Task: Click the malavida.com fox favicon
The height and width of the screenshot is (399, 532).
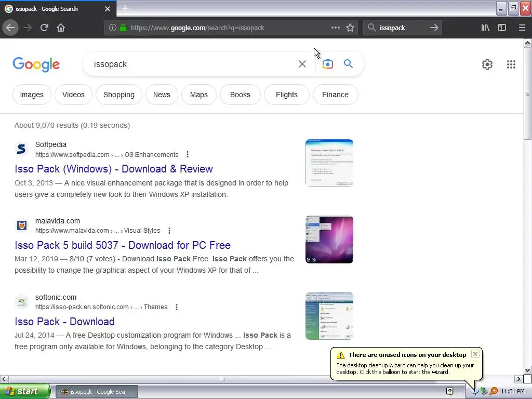Action: (x=22, y=225)
